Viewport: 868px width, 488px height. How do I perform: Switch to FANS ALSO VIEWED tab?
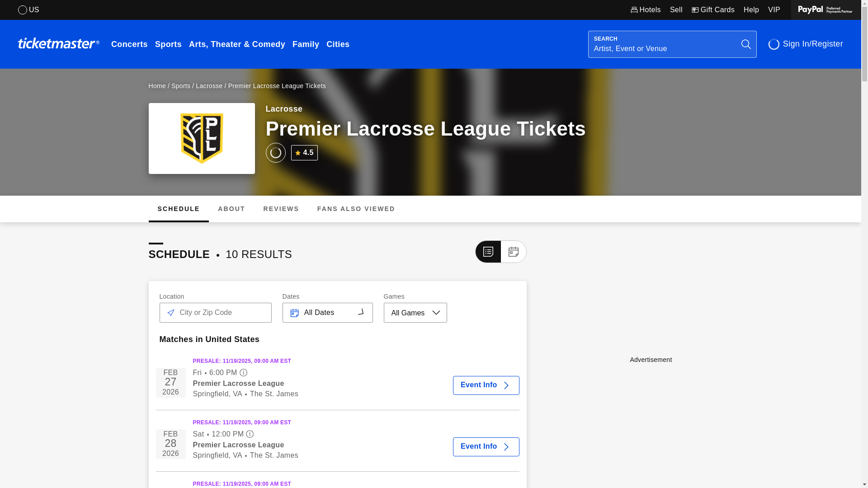(356, 209)
